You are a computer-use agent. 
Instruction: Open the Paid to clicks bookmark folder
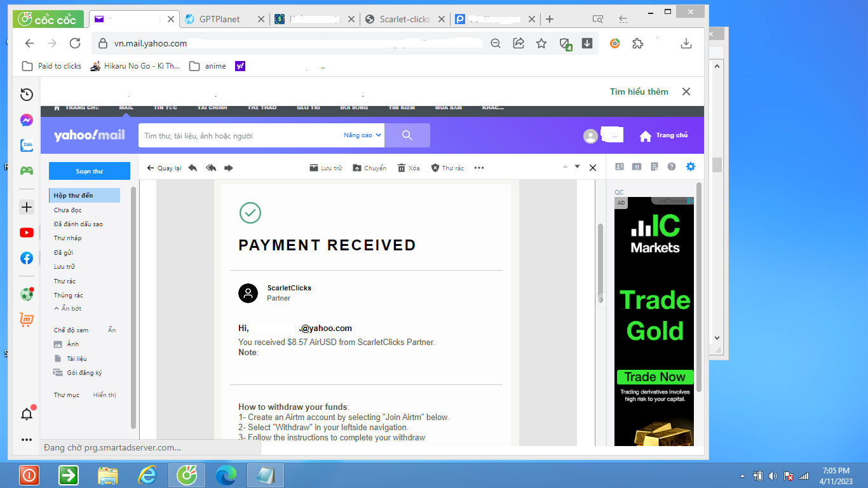(52, 66)
